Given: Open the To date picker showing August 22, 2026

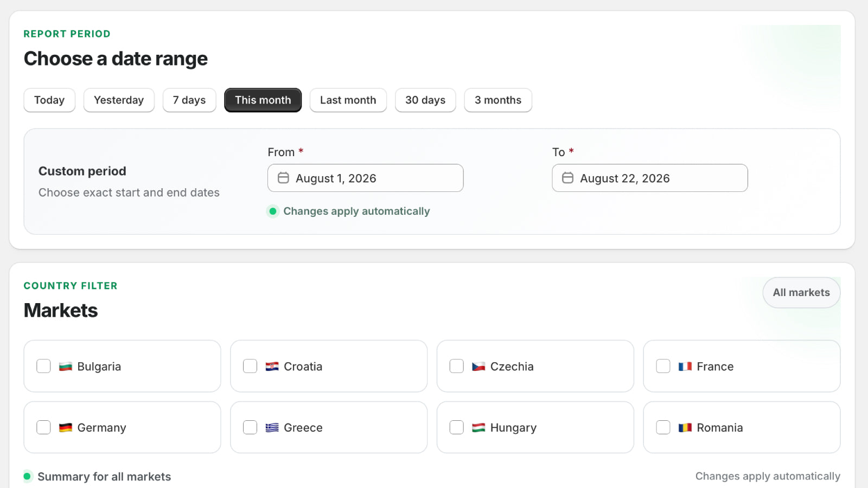Looking at the screenshot, I should click(x=650, y=178).
